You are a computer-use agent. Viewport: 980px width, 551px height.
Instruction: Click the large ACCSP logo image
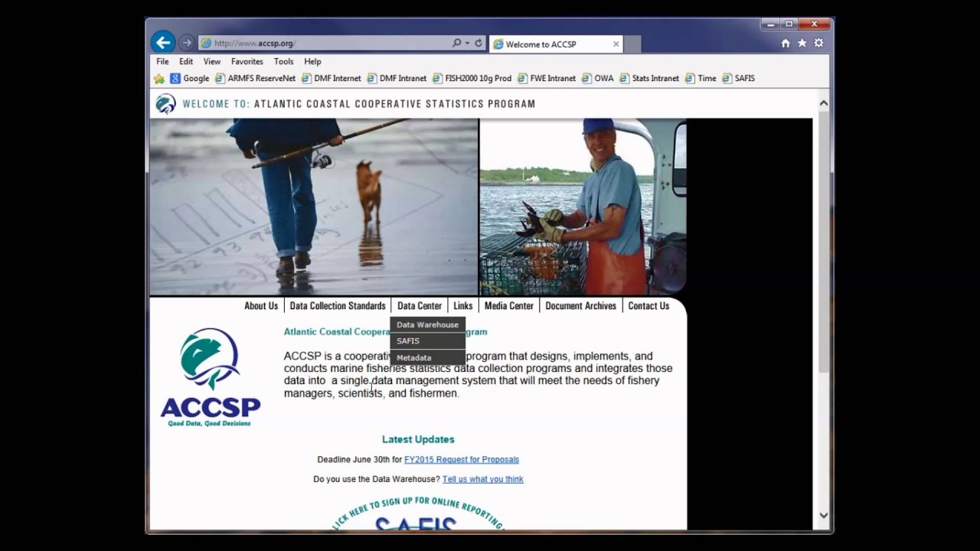[x=211, y=378]
